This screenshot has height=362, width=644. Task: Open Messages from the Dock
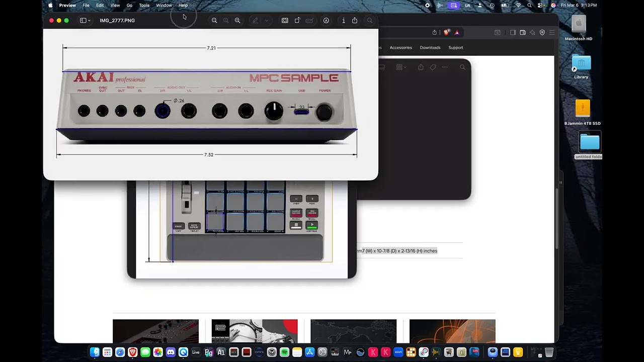(x=145, y=352)
